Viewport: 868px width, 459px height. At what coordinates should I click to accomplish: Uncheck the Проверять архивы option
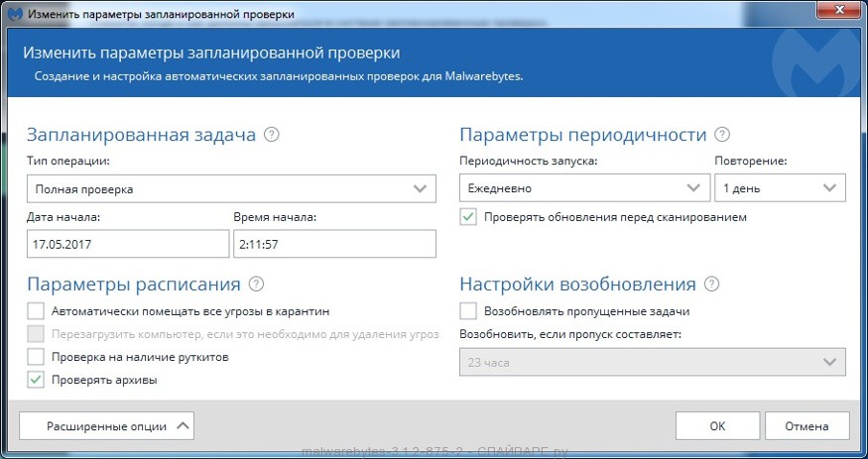(x=36, y=379)
